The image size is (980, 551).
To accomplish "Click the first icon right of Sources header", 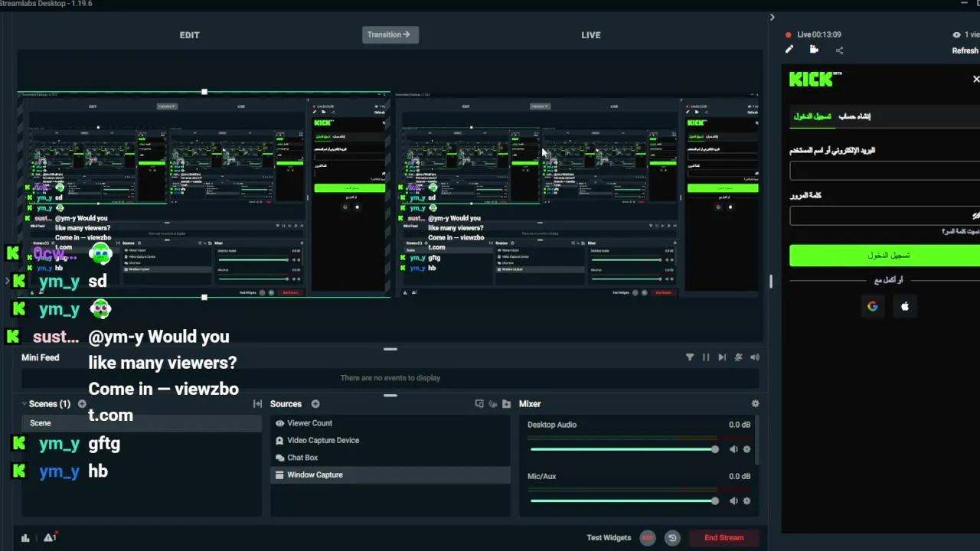I will (x=479, y=404).
